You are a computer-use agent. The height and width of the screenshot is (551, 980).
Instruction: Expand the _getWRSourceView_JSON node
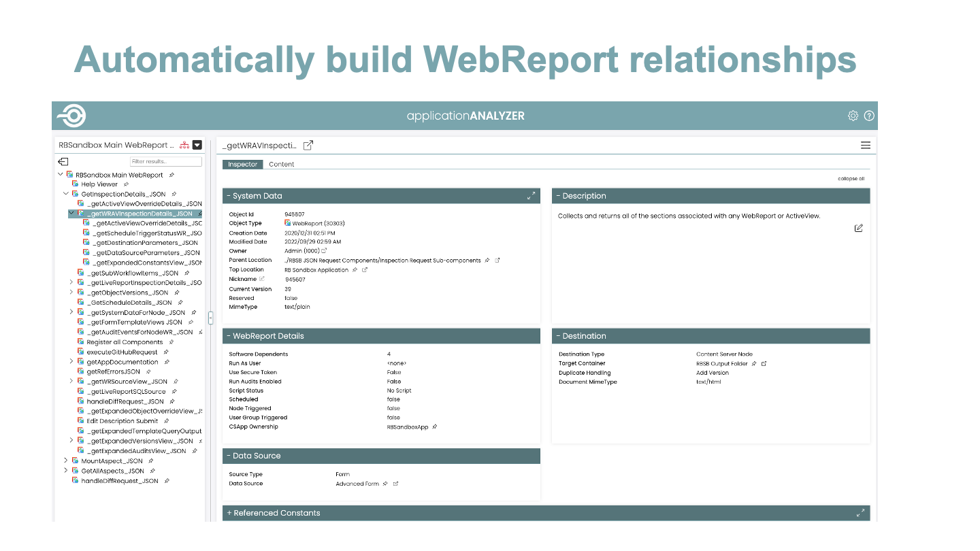pyautogui.click(x=71, y=382)
